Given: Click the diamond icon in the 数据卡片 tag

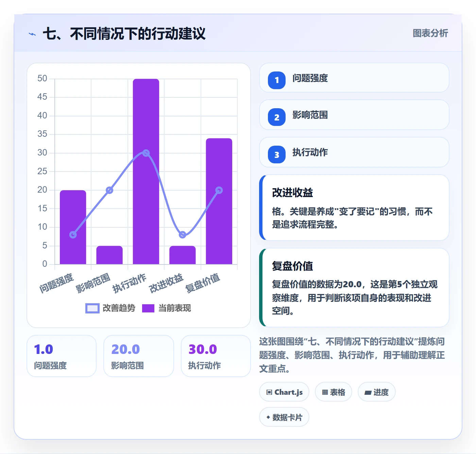Looking at the screenshot, I should point(268,417).
